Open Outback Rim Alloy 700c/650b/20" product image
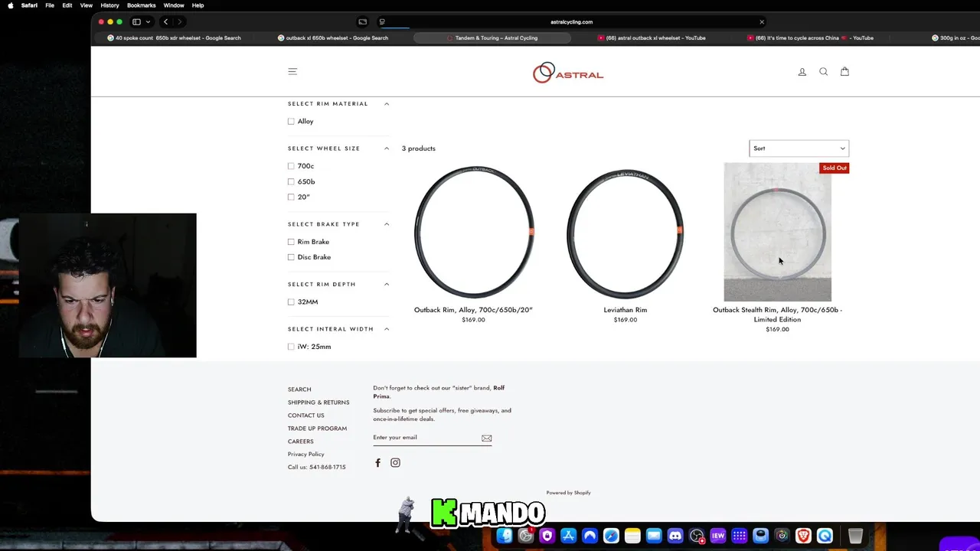 pos(473,232)
